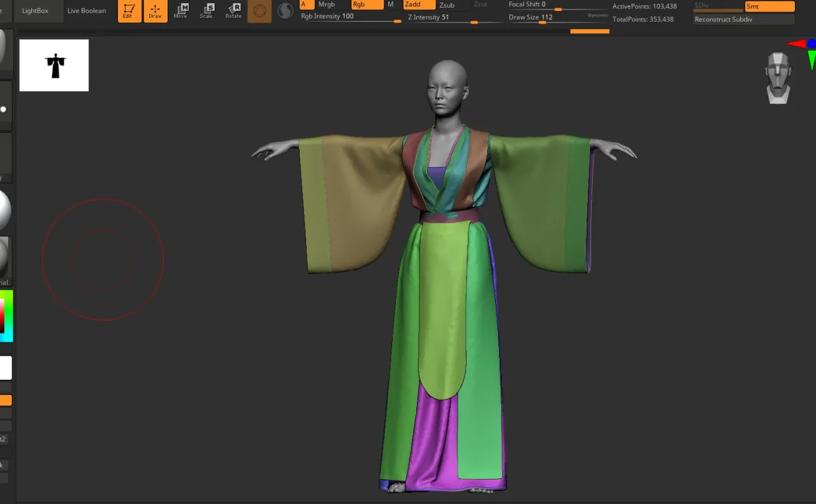Select the white main color swatch
816x504 pixels.
click(5, 368)
